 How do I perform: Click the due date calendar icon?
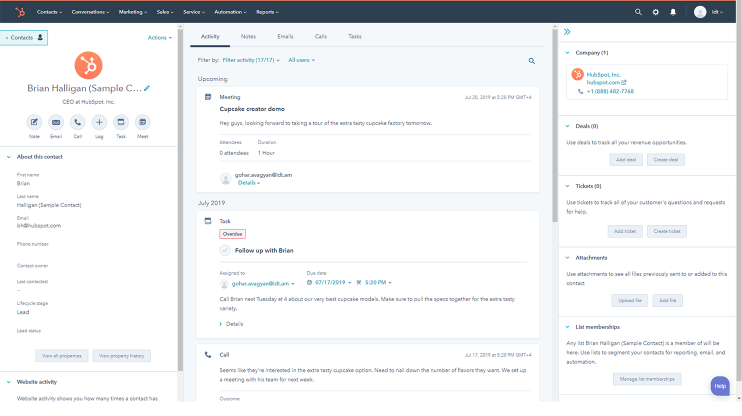click(309, 283)
